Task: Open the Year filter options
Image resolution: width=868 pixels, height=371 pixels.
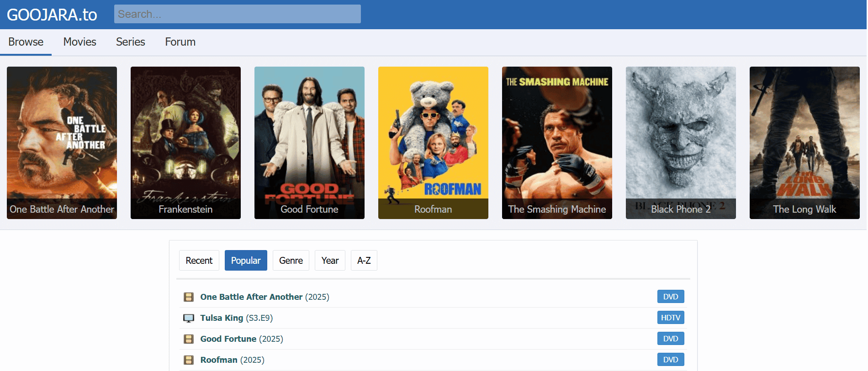Action: (x=330, y=261)
